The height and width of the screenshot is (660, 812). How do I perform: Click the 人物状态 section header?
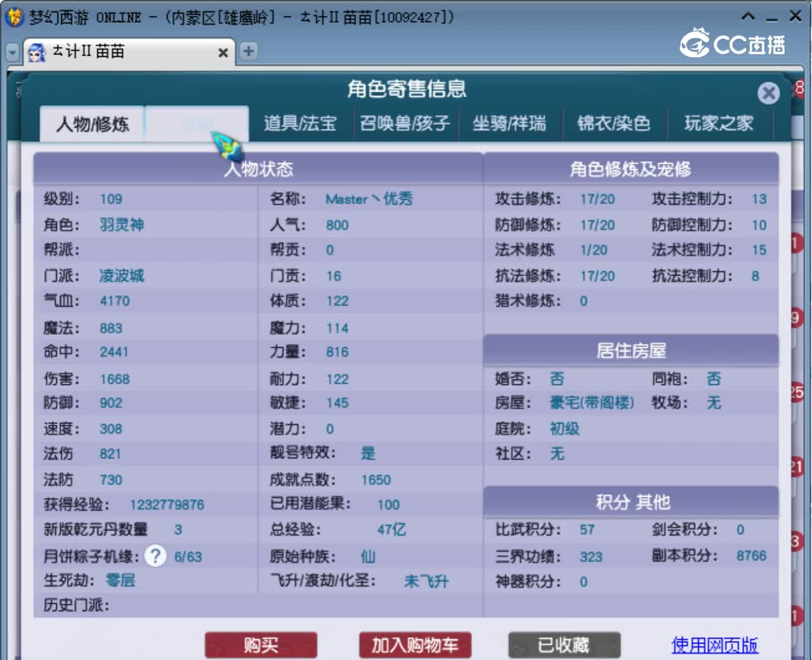coord(258,169)
